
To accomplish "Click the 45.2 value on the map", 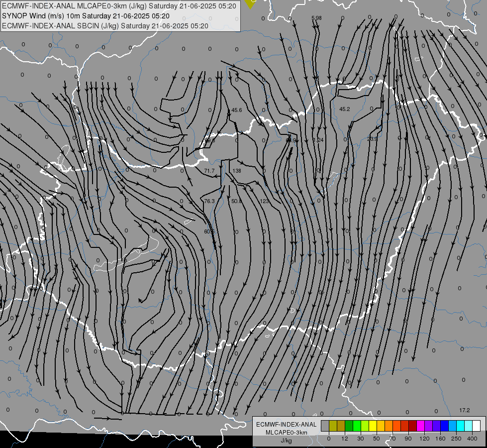I will [345, 109].
